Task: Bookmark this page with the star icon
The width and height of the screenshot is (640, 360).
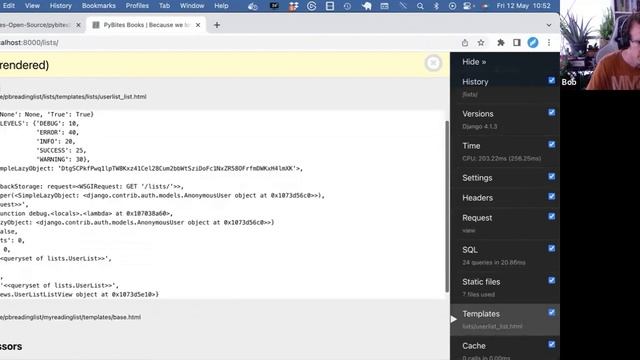Action: pyautogui.click(x=481, y=42)
